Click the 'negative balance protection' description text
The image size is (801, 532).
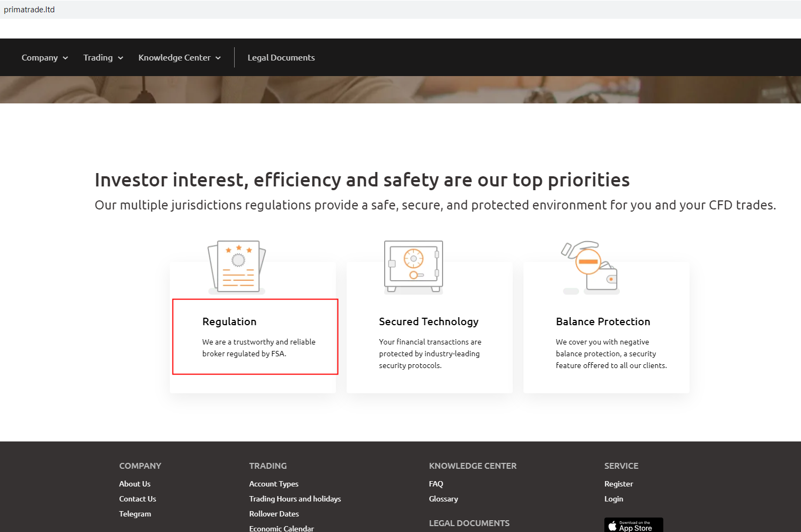(611, 354)
